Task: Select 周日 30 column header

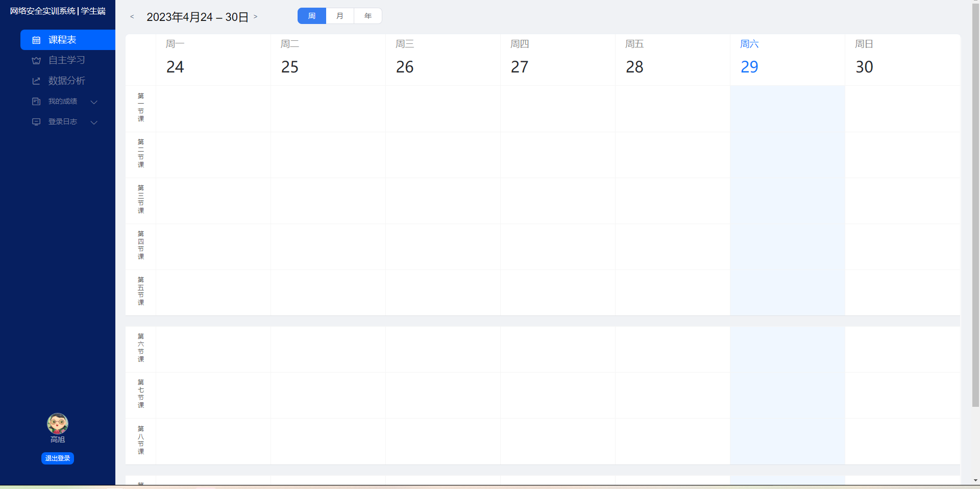Action: coord(902,60)
